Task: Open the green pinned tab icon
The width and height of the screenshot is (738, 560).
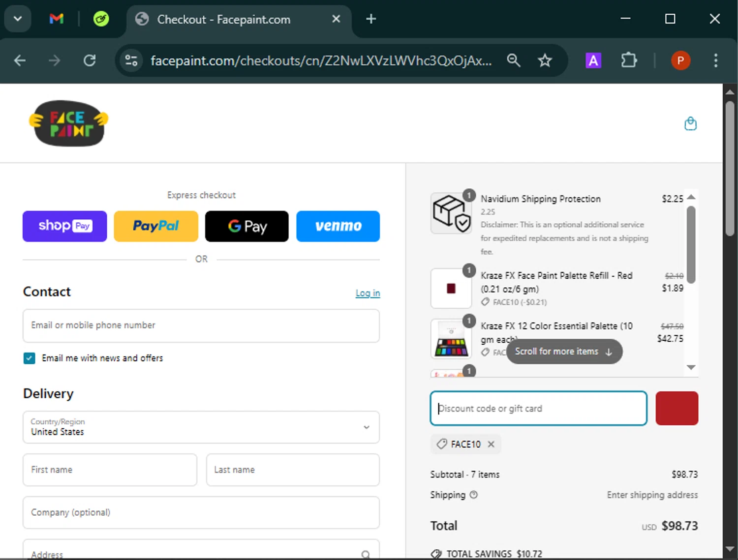Action: click(x=101, y=19)
